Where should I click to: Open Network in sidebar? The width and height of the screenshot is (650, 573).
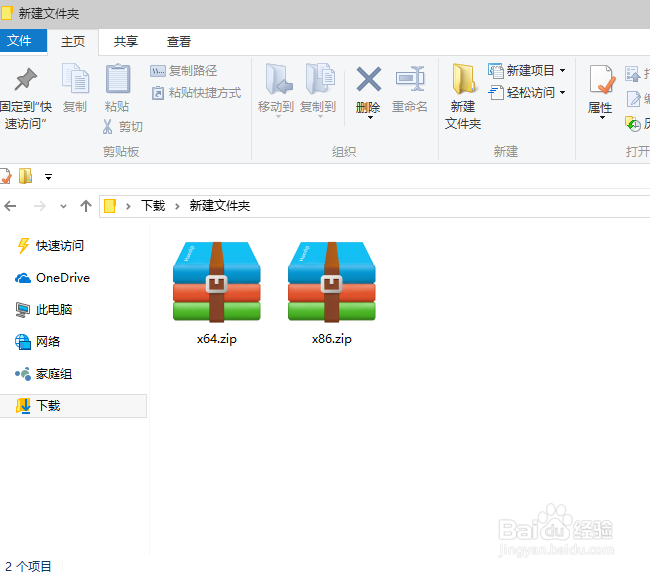point(38,342)
